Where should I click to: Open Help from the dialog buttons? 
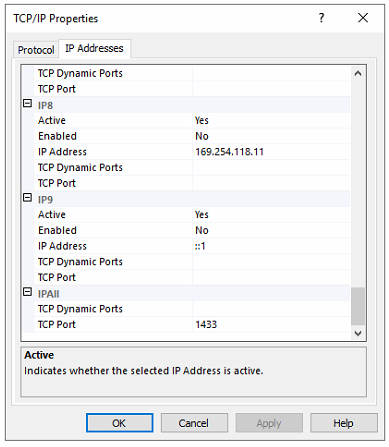pos(343,423)
